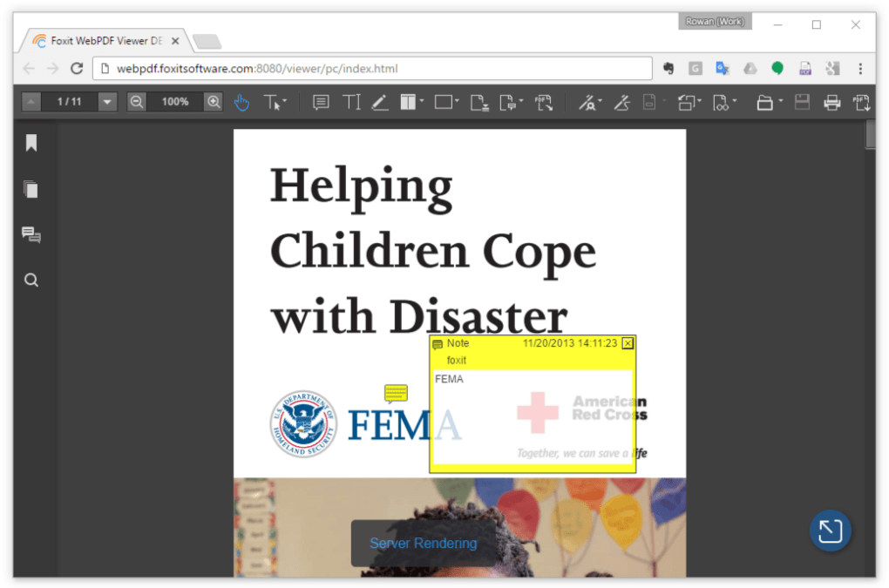The width and height of the screenshot is (889, 588).
Task: Click the green Hangouts extension icon
Action: coord(777,69)
